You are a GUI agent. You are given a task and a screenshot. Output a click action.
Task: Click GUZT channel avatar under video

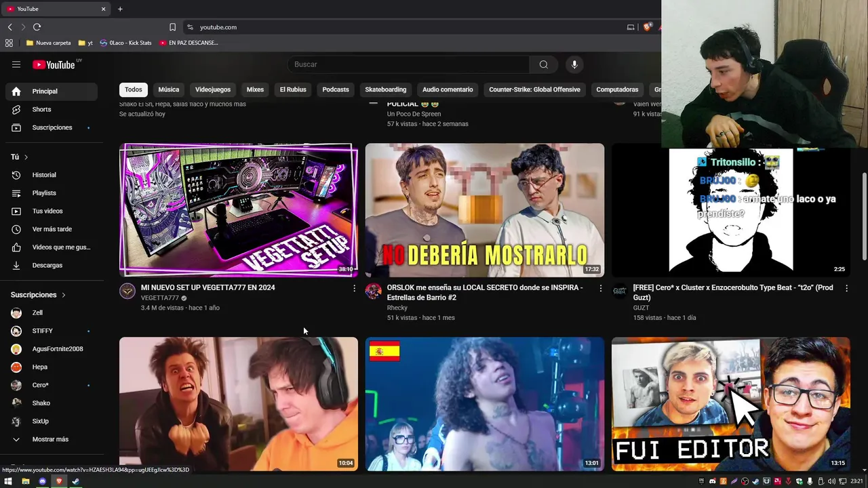[620, 291]
